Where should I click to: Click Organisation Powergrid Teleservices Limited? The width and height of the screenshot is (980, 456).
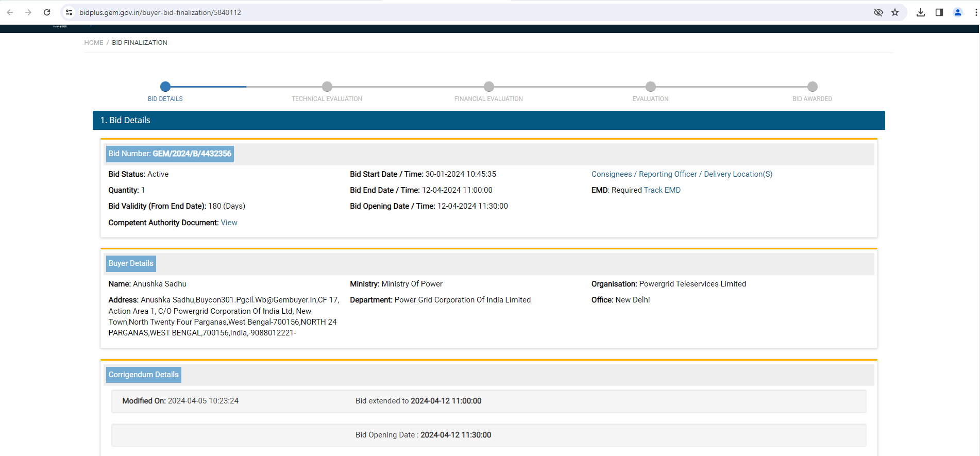(x=669, y=284)
